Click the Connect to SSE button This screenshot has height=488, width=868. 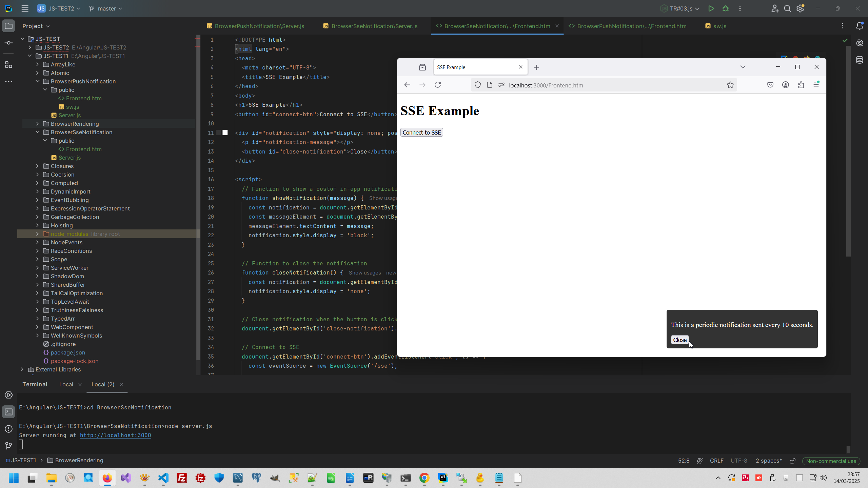coord(421,133)
